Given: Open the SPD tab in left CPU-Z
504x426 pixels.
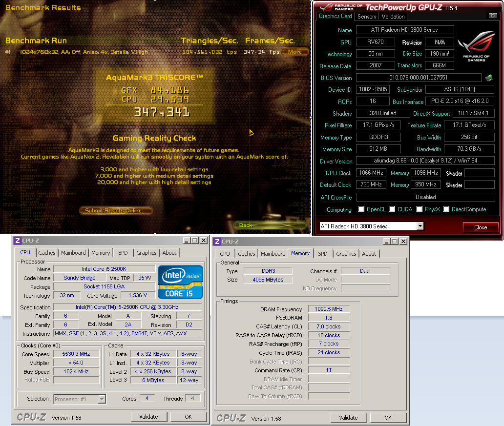Looking at the screenshot, I should [x=123, y=253].
